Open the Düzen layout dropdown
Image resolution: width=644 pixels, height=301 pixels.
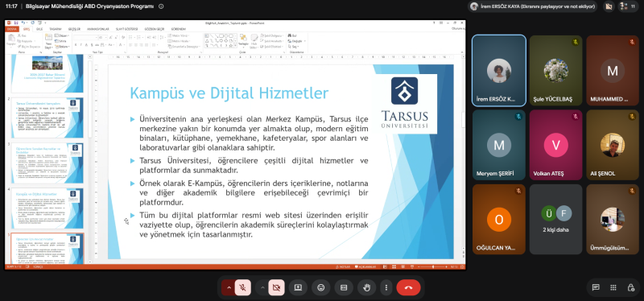62,35
